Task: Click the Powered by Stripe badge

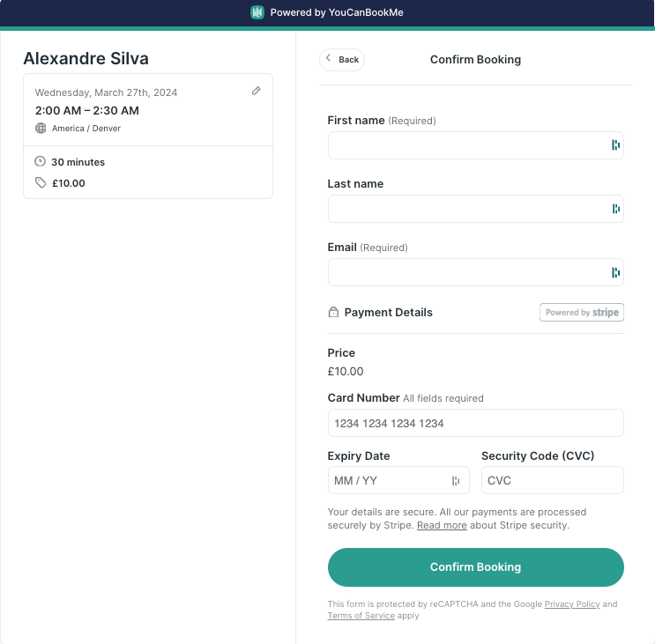Action: point(581,312)
